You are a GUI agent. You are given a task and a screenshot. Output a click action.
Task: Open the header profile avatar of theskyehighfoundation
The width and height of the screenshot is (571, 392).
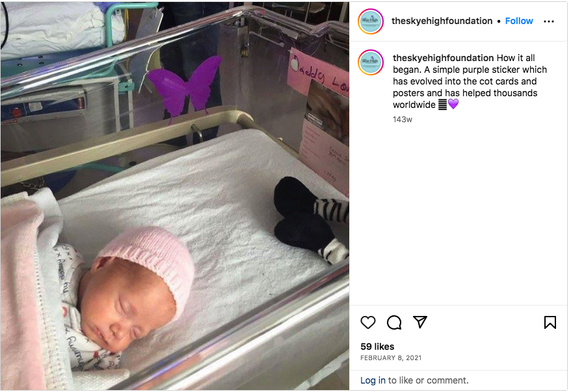(371, 21)
